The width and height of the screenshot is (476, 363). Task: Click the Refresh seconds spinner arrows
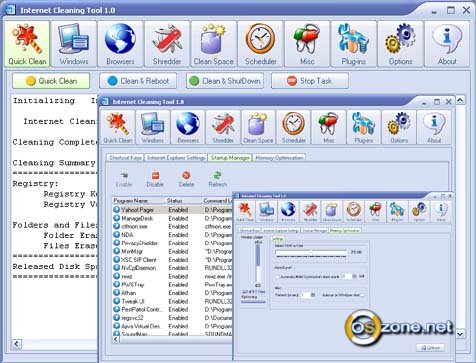pos(313,295)
